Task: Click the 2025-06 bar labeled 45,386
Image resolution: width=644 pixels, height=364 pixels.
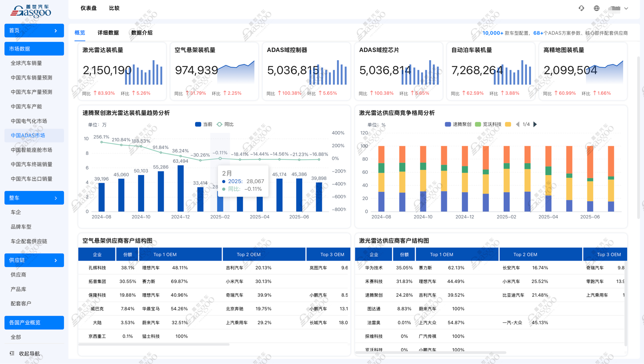Action: pos(299,195)
